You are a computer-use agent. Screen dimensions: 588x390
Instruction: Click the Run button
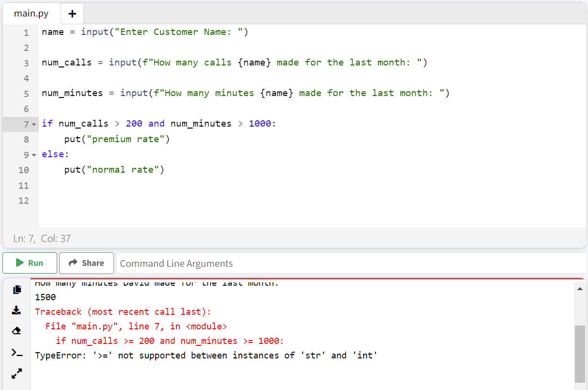coord(29,263)
